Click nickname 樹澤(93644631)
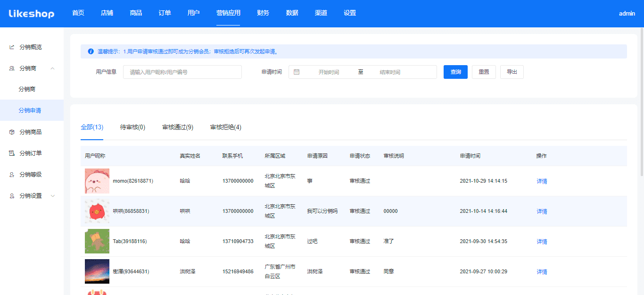644x295 pixels. click(131, 271)
